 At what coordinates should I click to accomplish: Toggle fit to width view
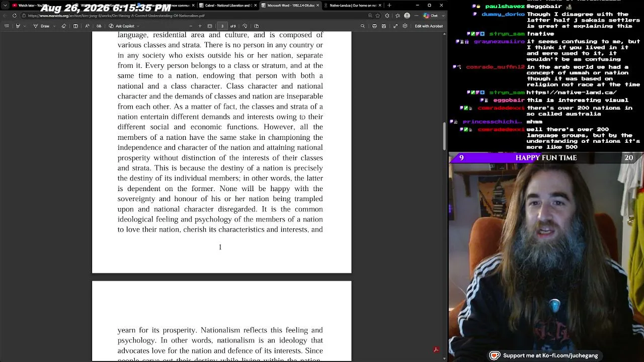pos(211,26)
